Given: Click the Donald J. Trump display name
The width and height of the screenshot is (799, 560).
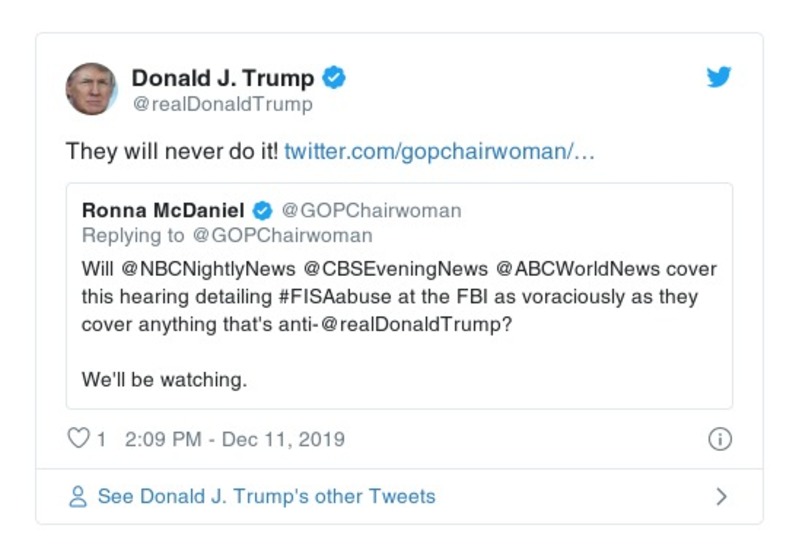Looking at the screenshot, I should click(x=223, y=78).
